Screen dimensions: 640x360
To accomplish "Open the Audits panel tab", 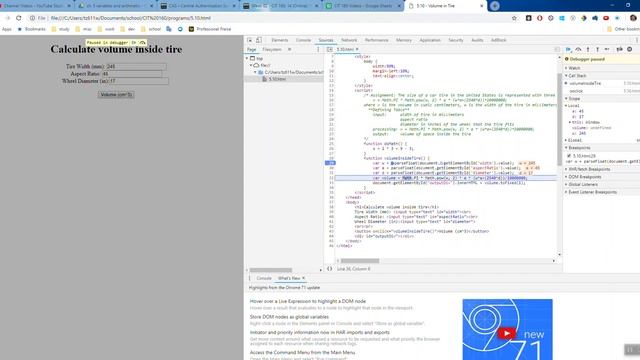I will [x=477, y=40].
